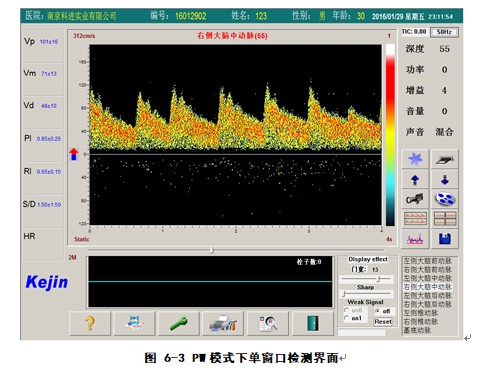Select 左侧大脑后动脉 in vessel list
This screenshot has height=371, width=483.
[x=428, y=295]
